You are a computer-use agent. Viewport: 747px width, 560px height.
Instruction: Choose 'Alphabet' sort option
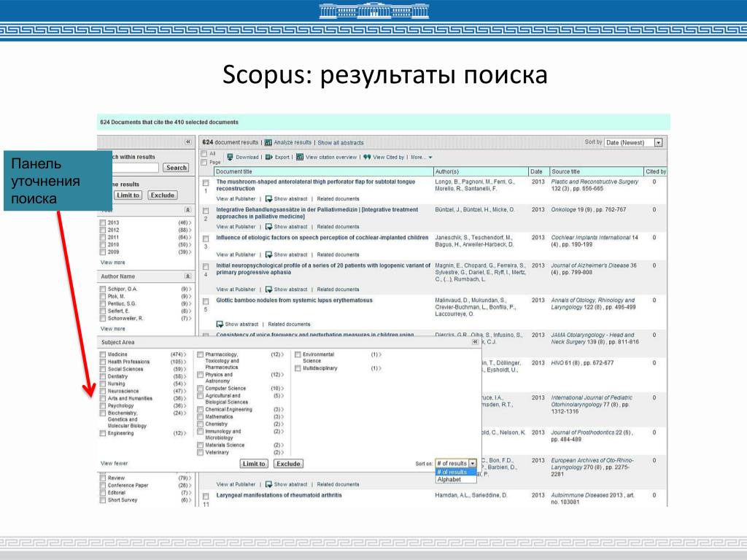coord(456,480)
